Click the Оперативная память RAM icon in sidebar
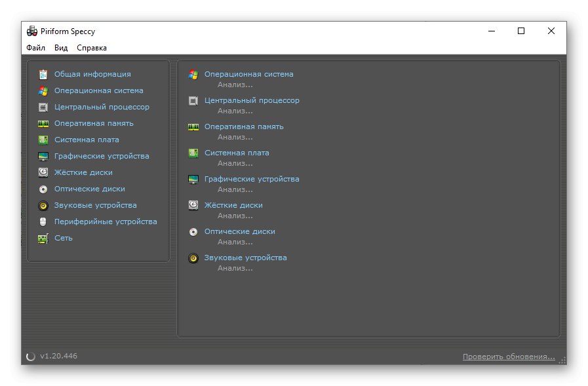Viewport: 588px width, 386px height. 43,123
